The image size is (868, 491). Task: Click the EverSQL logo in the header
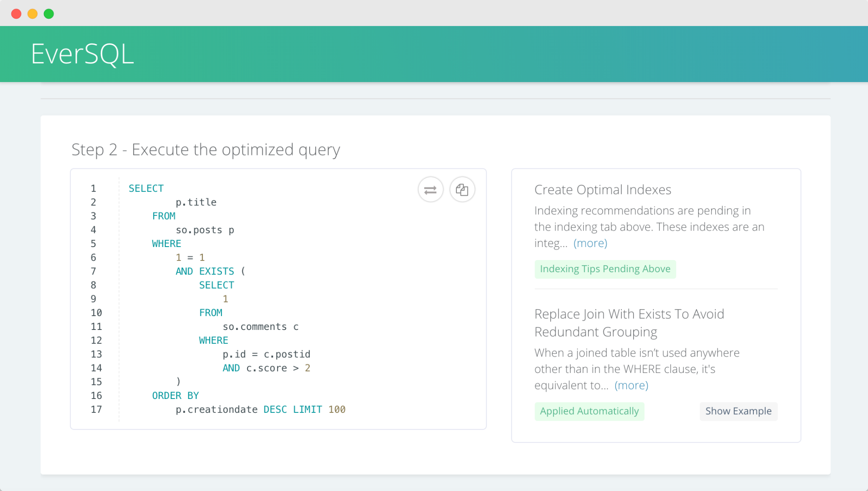pyautogui.click(x=82, y=53)
